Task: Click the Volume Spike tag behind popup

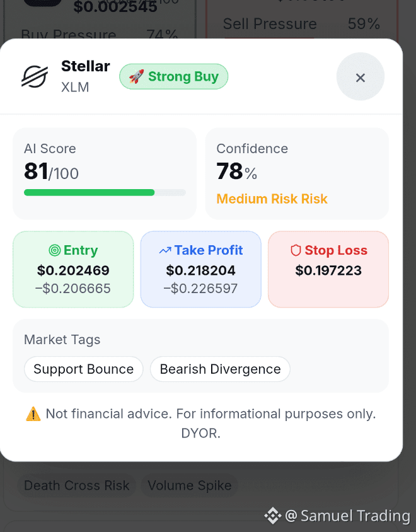Action: click(190, 485)
